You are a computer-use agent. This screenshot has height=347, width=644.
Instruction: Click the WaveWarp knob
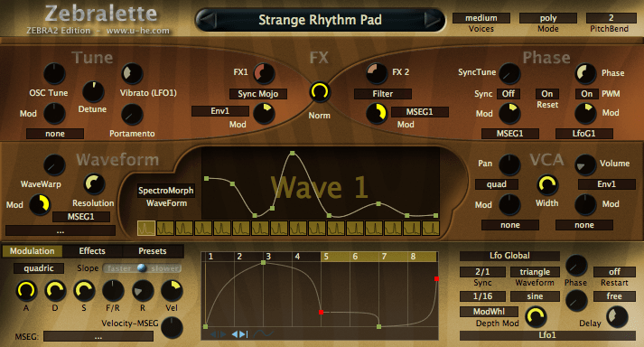[54, 165]
